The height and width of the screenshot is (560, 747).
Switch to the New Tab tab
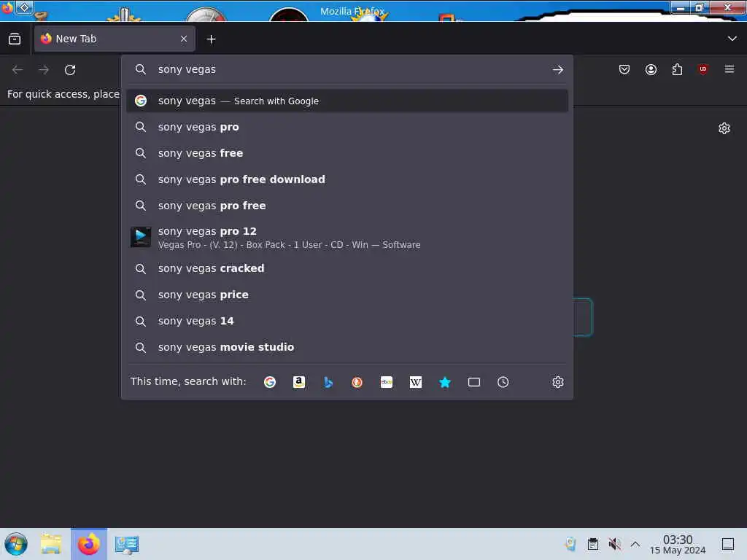[x=115, y=39]
